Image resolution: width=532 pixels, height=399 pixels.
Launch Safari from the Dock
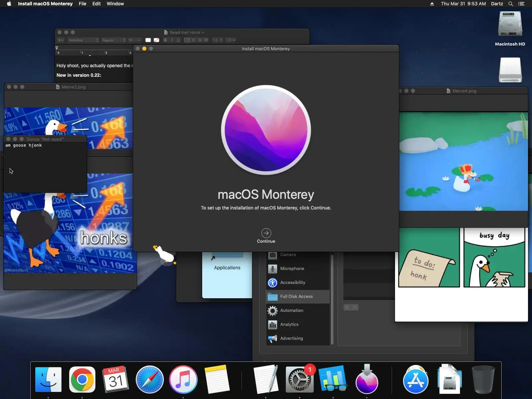[150, 379]
